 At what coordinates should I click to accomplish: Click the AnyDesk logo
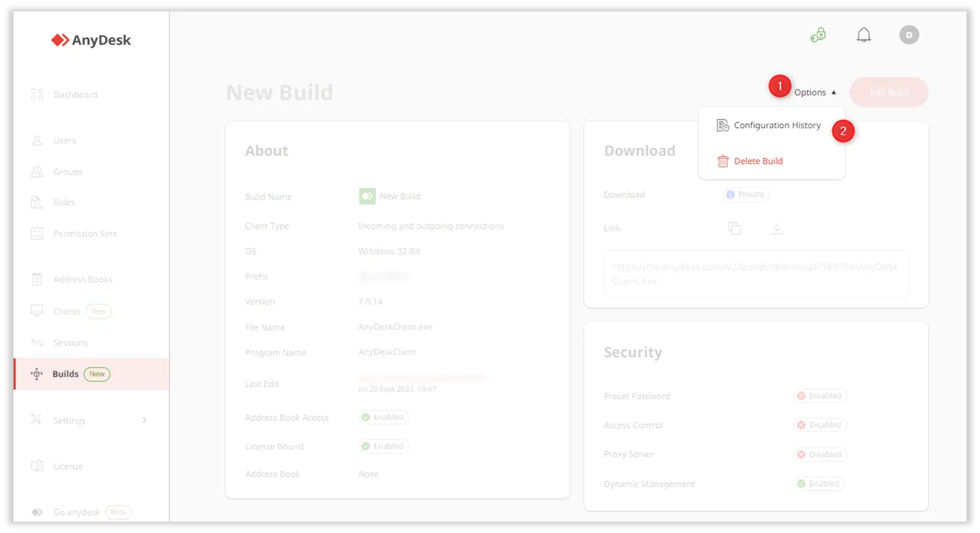point(91,40)
